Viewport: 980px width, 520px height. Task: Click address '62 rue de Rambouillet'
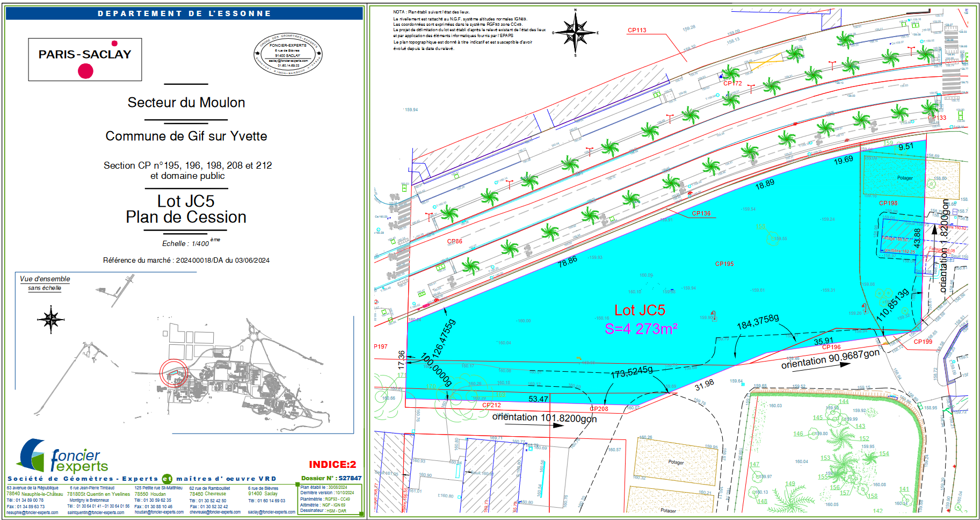click(209, 488)
